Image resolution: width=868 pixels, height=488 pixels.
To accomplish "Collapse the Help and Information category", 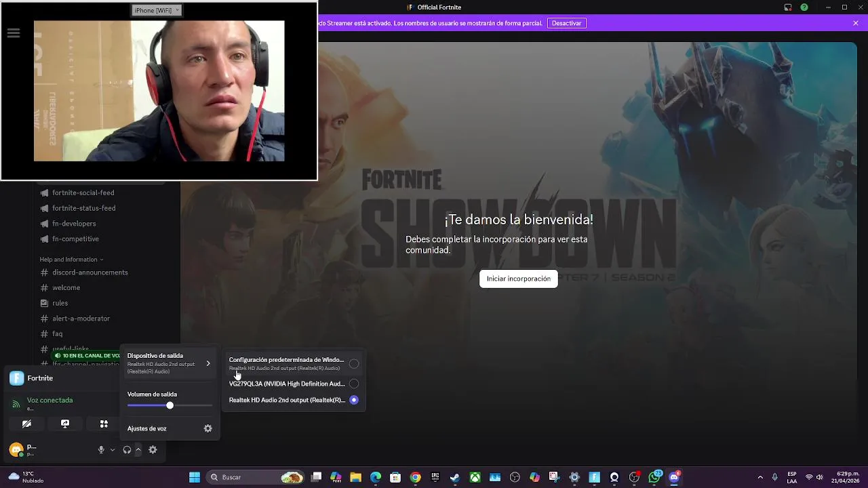I will click(x=71, y=260).
